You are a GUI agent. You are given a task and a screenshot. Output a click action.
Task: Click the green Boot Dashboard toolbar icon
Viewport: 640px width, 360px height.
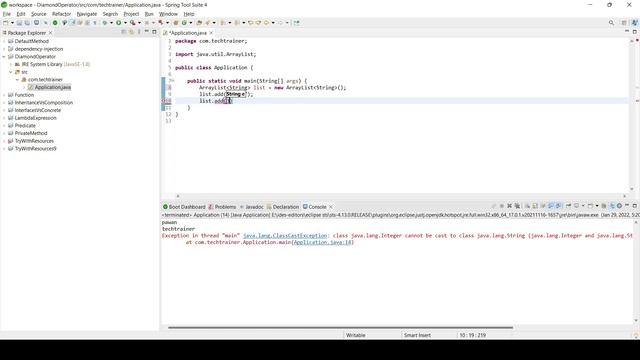[55, 23]
